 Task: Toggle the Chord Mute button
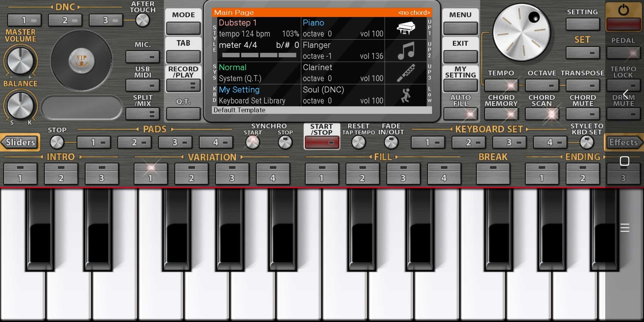[x=583, y=114]
